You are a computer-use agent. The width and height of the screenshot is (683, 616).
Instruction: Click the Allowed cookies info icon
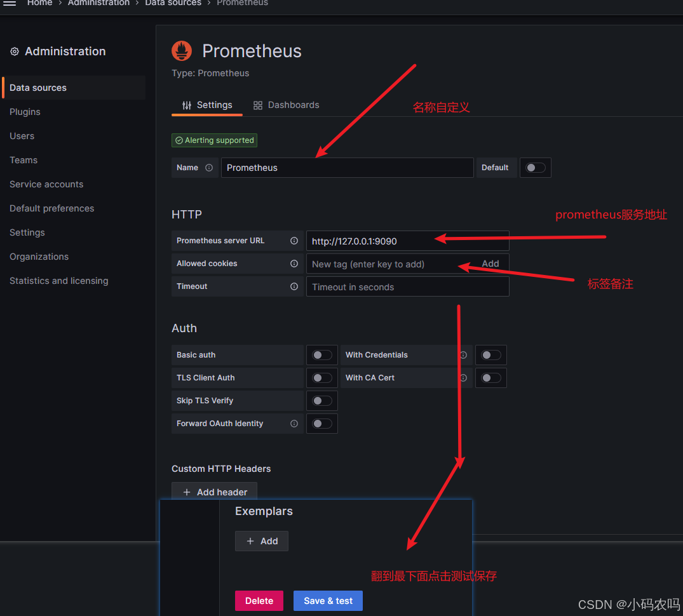pyautogui.click(x=294, y=264)
